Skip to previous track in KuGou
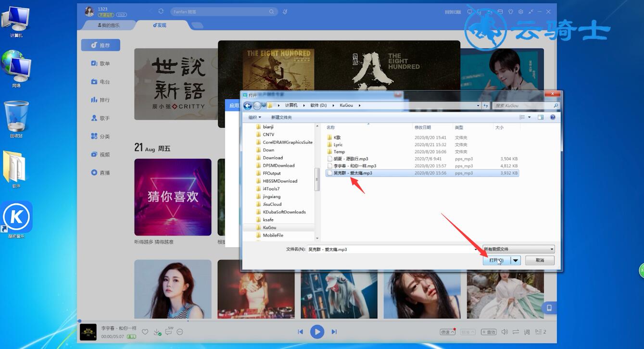 click(x=300, y=332)
